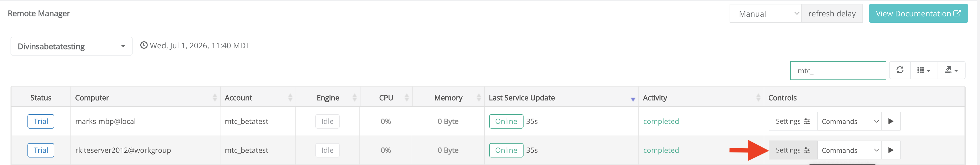Open the Manual refresh delay dropdown

click(x=765, y=14)
